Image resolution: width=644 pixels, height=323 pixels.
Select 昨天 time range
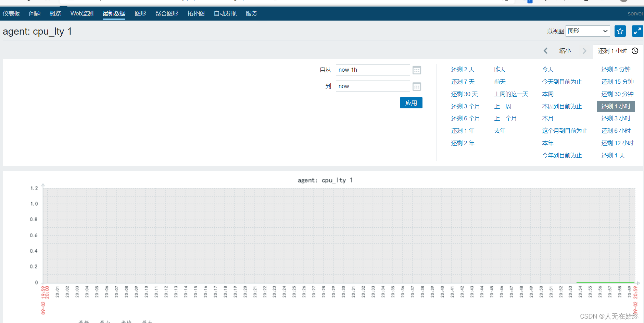pyautogui.click(x=500, y=70)
